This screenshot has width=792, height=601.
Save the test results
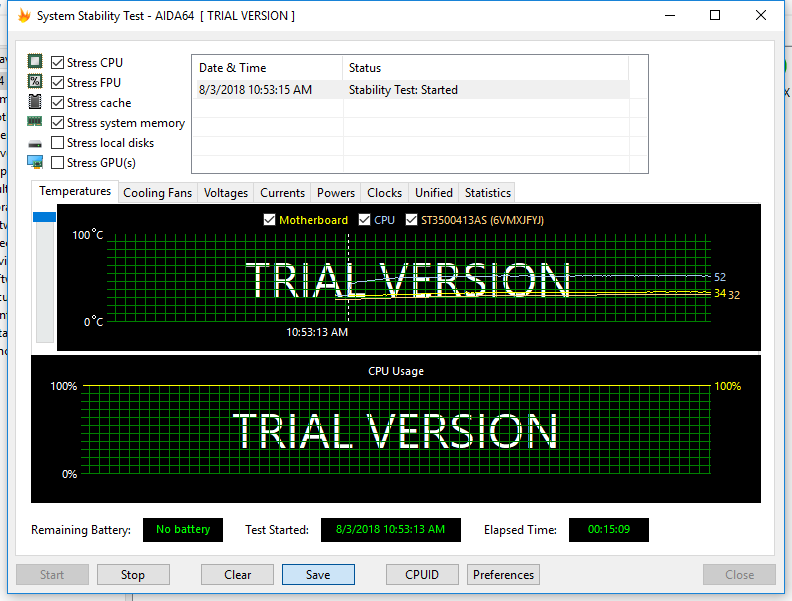(318, 575)
